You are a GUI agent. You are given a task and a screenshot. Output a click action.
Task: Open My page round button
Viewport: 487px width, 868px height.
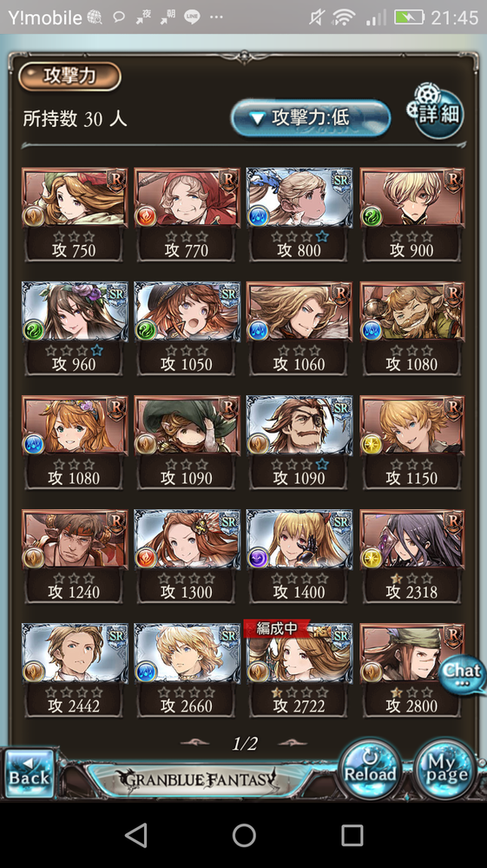tap(445, 770)
